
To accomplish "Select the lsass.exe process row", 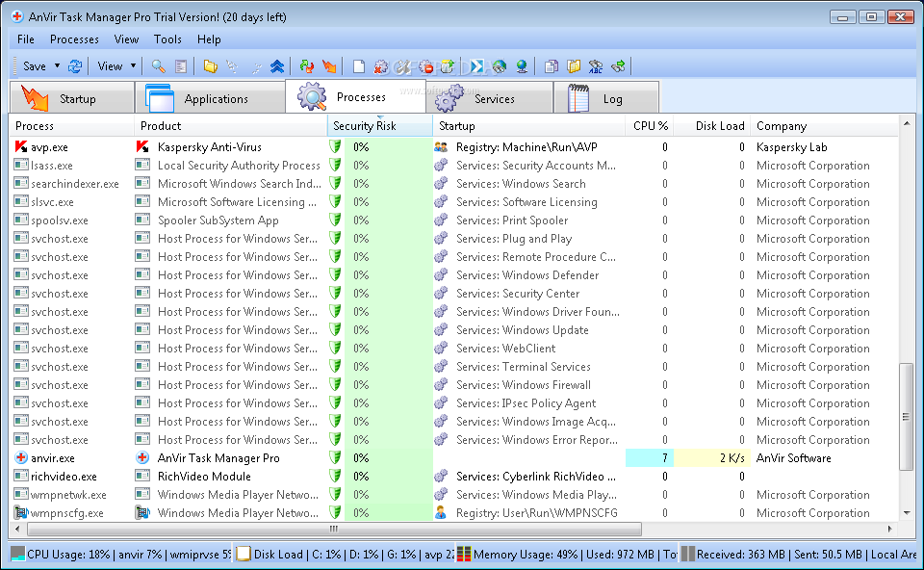I will 453,166.
